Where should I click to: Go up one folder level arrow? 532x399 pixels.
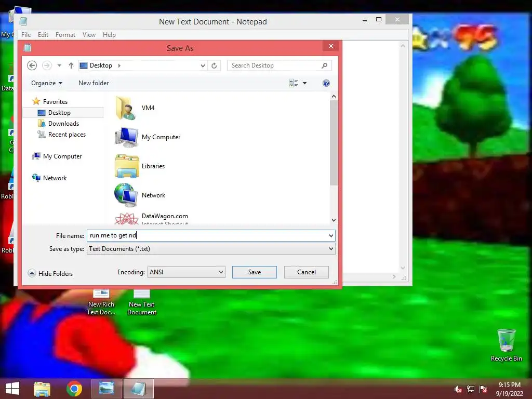(71, 65)
